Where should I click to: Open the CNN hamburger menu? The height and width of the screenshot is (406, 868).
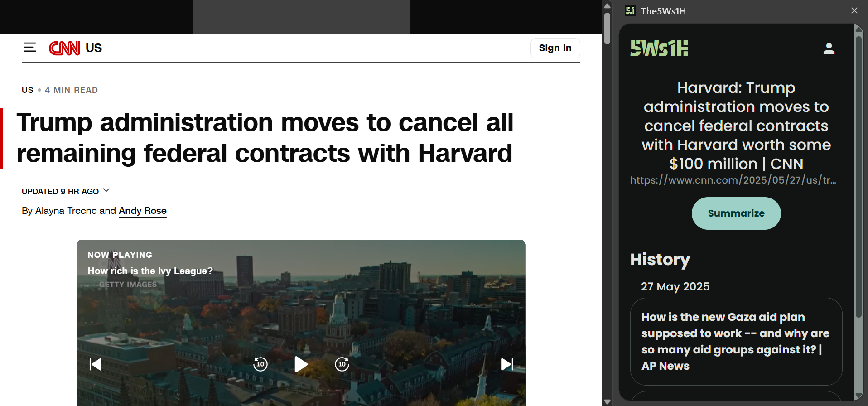(30, 47)
